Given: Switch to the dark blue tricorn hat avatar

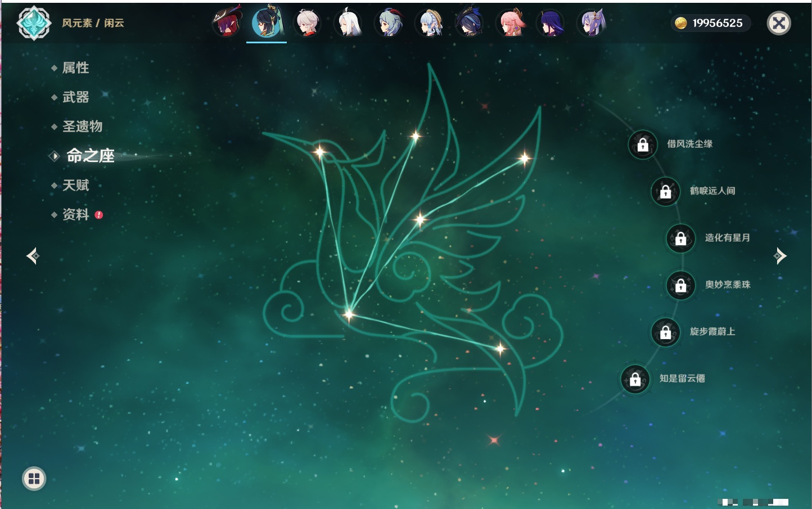Looking at the screenshot, I should click(470, 22).
